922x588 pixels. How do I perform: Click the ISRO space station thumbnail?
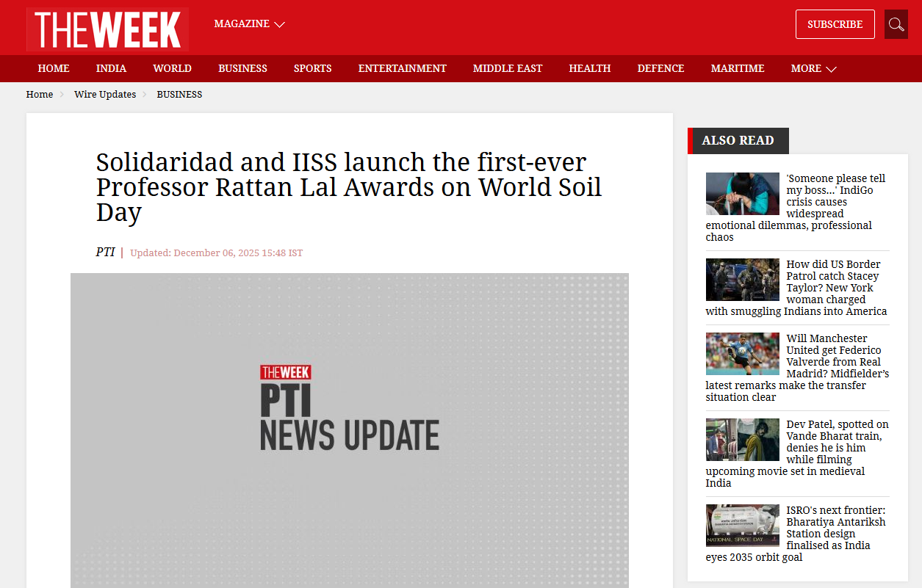click(742, 526)
